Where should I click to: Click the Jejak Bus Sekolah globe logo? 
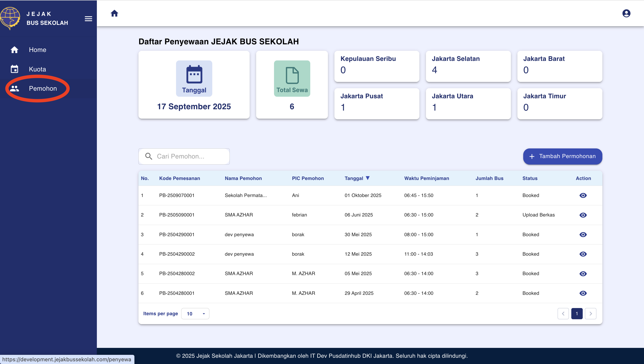pyautogui.click(x=10, y=18)
